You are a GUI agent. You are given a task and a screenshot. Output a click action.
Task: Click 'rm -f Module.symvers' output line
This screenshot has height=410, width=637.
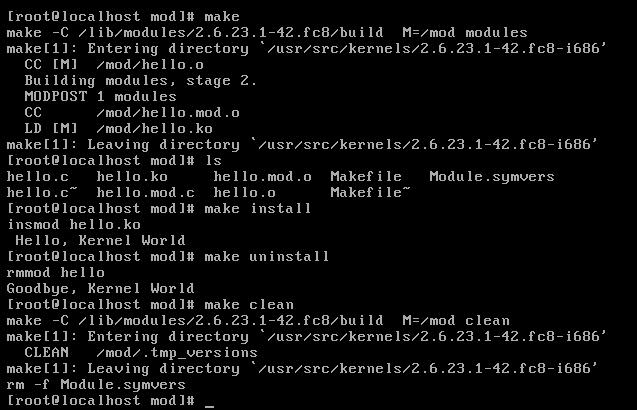96,385
